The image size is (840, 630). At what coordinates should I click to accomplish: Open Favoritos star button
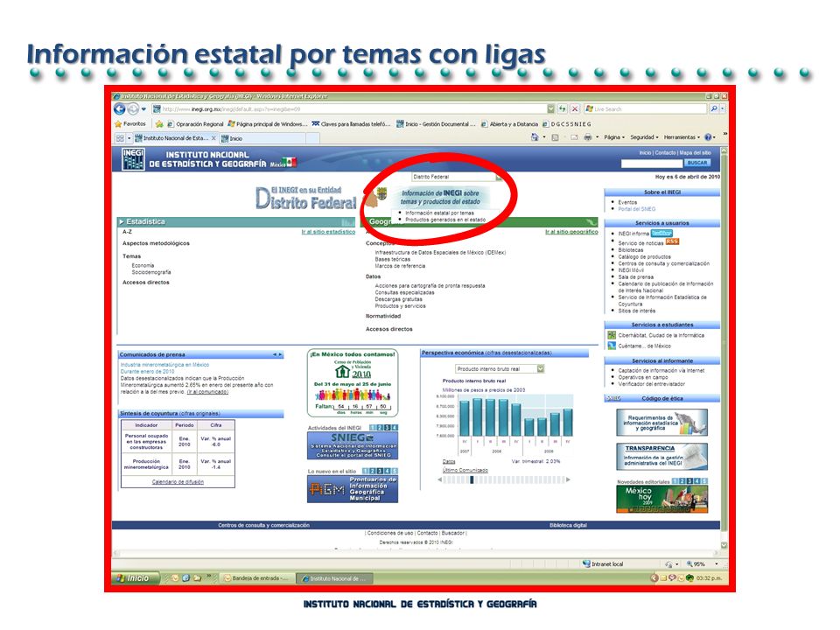(x=130, y=123)
